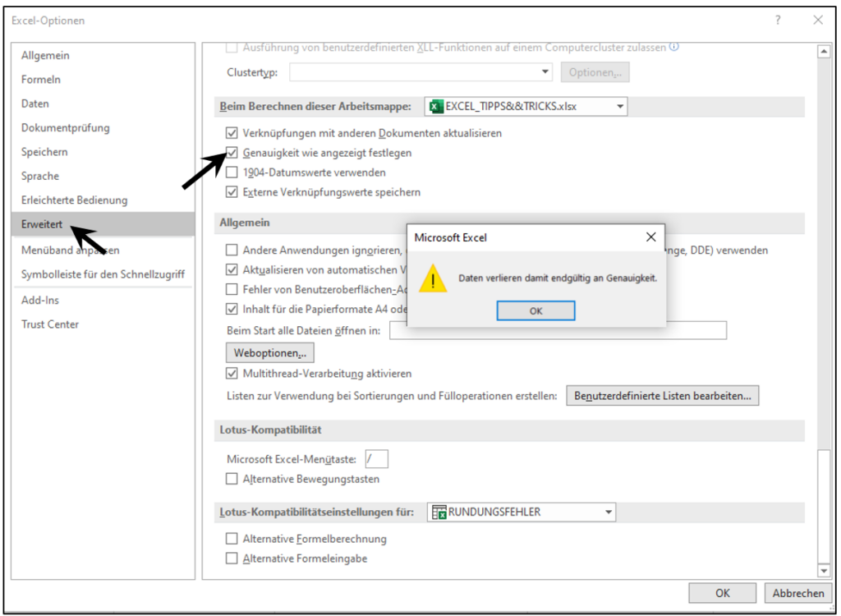Toggle Externe Verknüpfungswerte speichern
This screenshot has width=841, height=616.
[x=232, y=192]
